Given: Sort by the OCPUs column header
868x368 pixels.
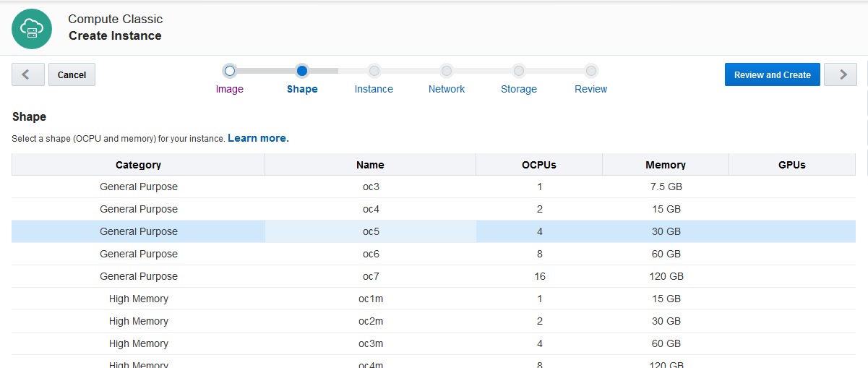Looking at the screenshot, I should click(538, 165).
